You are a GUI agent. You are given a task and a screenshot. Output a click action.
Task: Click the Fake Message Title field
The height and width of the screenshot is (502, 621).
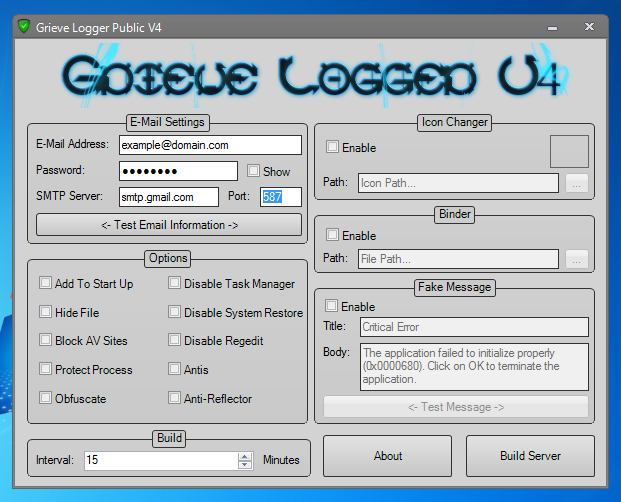coord(474,327)
